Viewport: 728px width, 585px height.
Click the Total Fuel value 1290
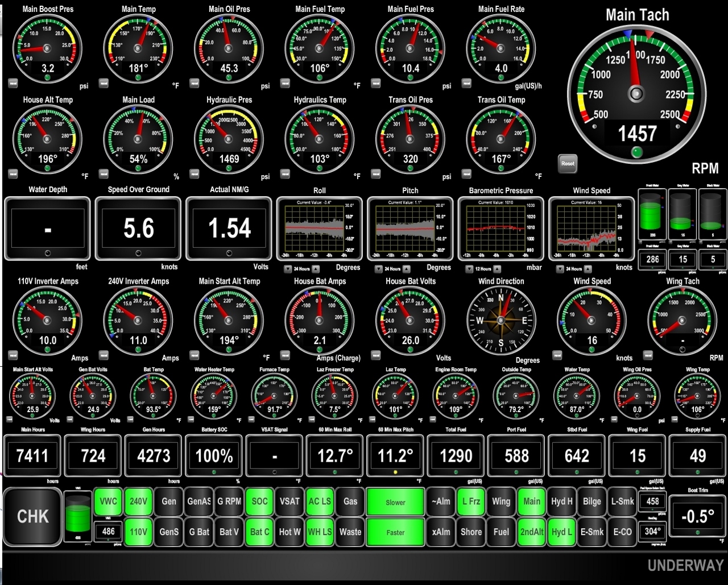(456, 456)
